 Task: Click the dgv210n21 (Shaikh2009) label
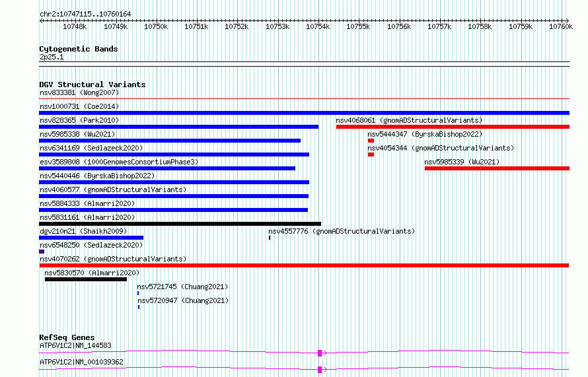(x=83, y=231)
